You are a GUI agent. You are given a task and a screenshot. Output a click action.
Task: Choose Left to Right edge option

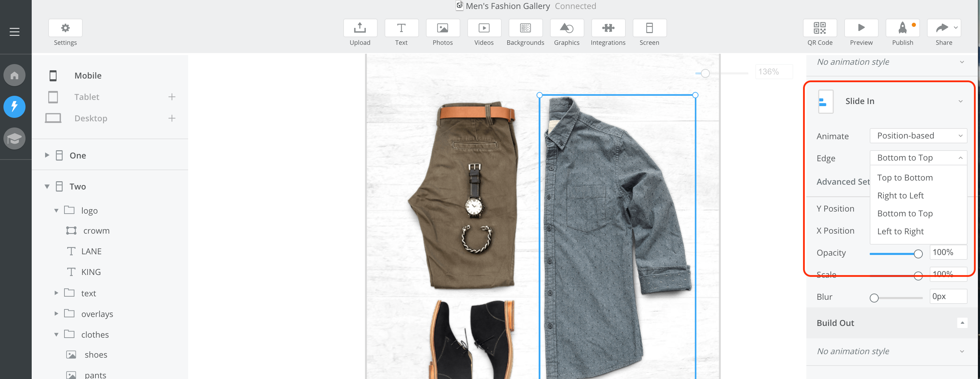pyautogui.click(x=900, y=231)
